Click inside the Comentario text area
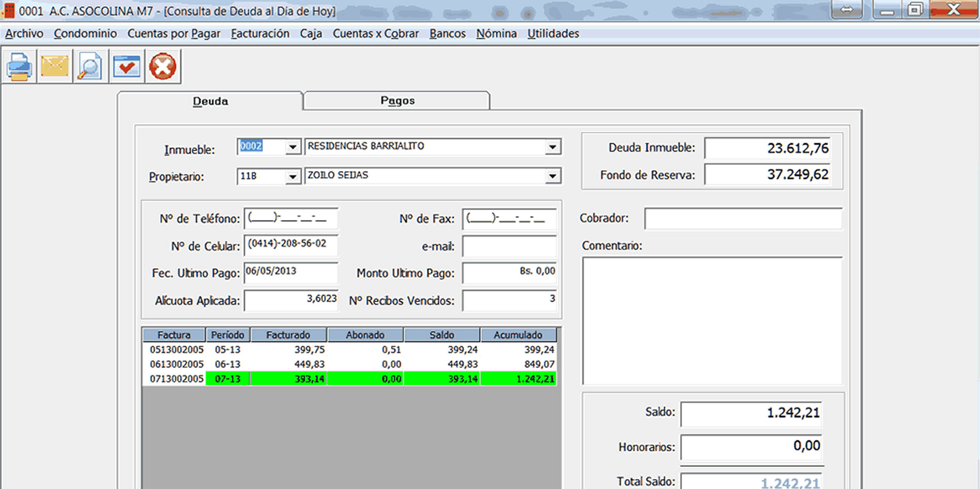Viewport: 980px width, 489px height. coord(712,320)
